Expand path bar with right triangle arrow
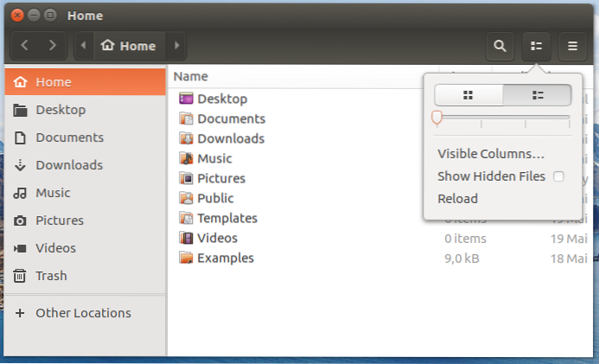Image resolution: width=599 pixels, height=364 pixels. point(176,46)
